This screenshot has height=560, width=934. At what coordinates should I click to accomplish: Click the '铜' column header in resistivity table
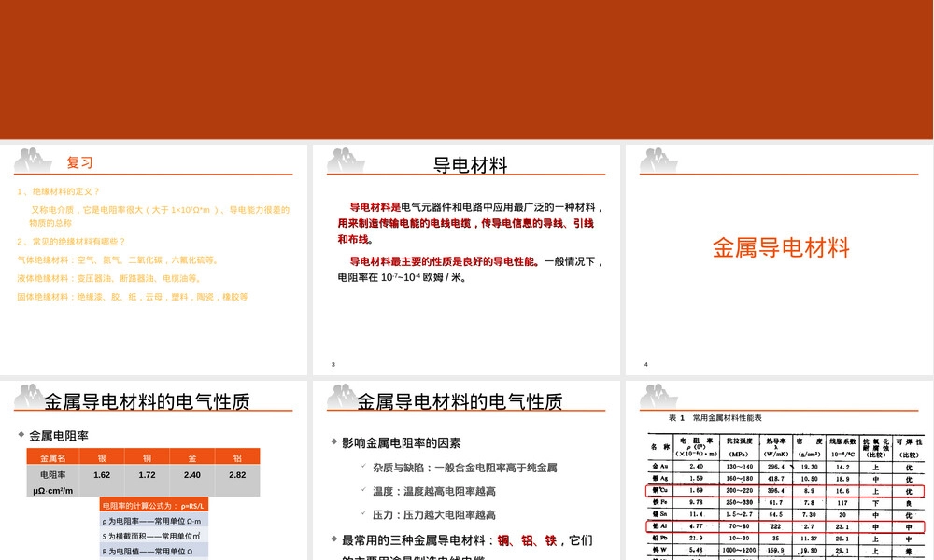(x=148, y=457)
